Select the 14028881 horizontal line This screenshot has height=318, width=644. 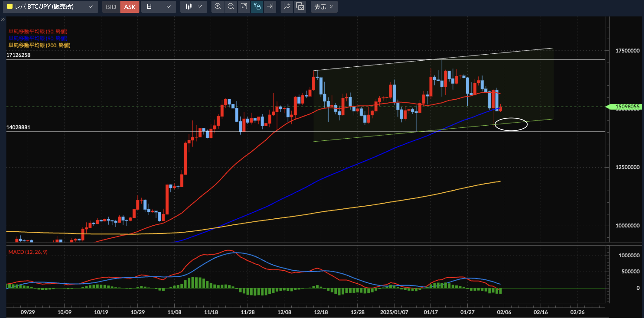click(x=305, y=132)
